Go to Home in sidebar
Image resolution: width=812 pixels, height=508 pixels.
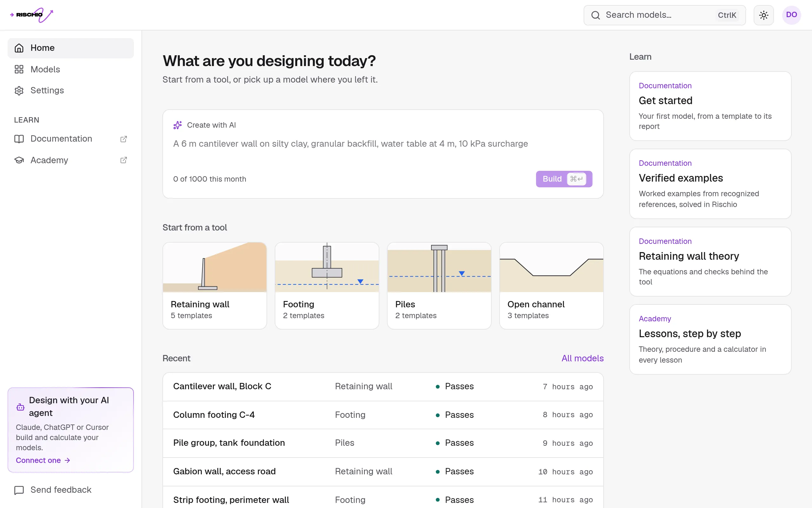(70, 48)
